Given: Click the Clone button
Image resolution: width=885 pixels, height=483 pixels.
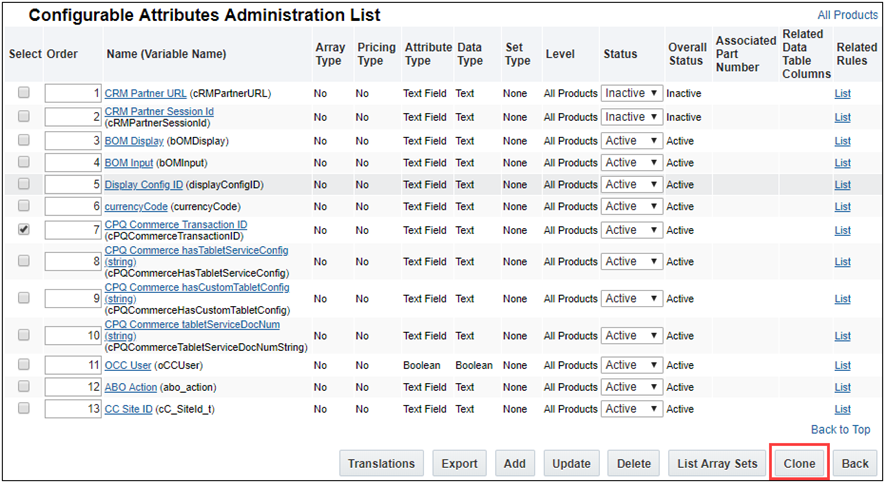Looking at the screenshot, I should click(x=799, y=463).
